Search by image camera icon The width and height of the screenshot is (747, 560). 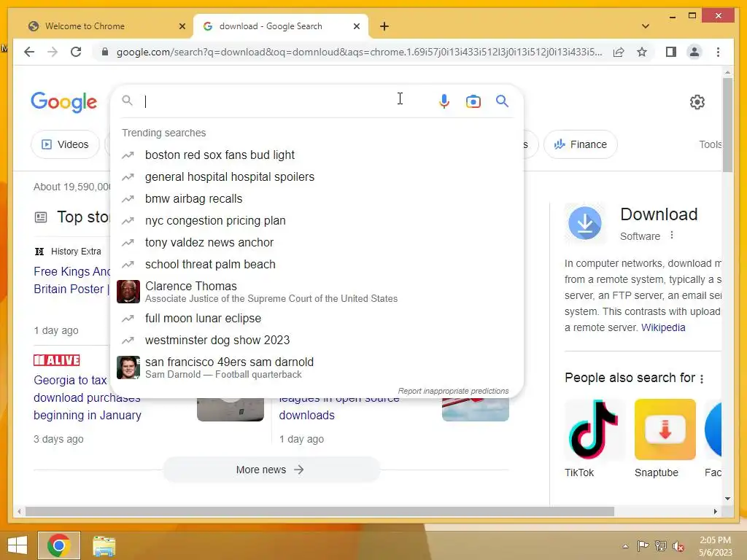473,101
